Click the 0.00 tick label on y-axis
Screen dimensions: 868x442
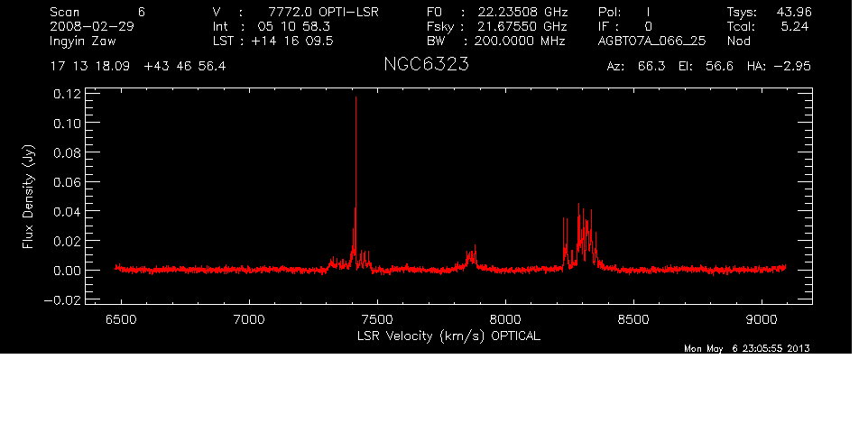(67, 271)
